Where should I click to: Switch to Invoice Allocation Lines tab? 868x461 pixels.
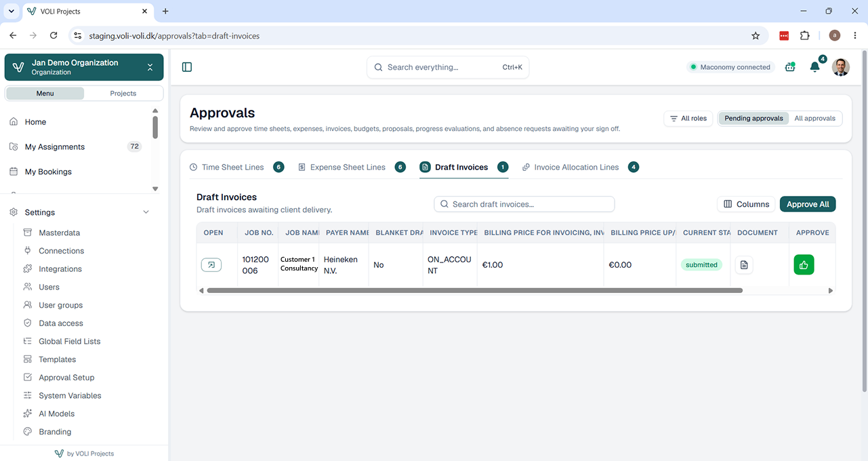(580, 167)
